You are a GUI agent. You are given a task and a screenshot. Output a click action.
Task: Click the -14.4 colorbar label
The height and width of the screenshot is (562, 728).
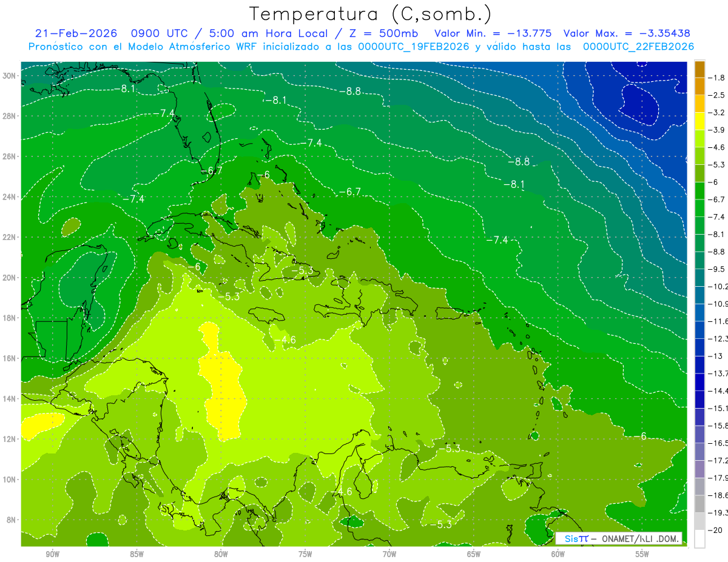pyautogui.click(x=718, y=390)
